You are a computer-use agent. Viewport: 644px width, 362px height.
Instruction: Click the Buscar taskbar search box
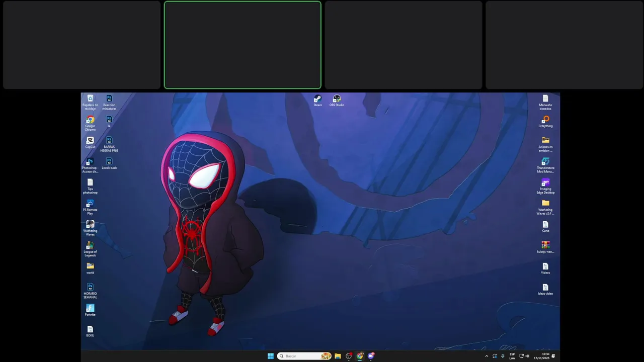[304, 356]
